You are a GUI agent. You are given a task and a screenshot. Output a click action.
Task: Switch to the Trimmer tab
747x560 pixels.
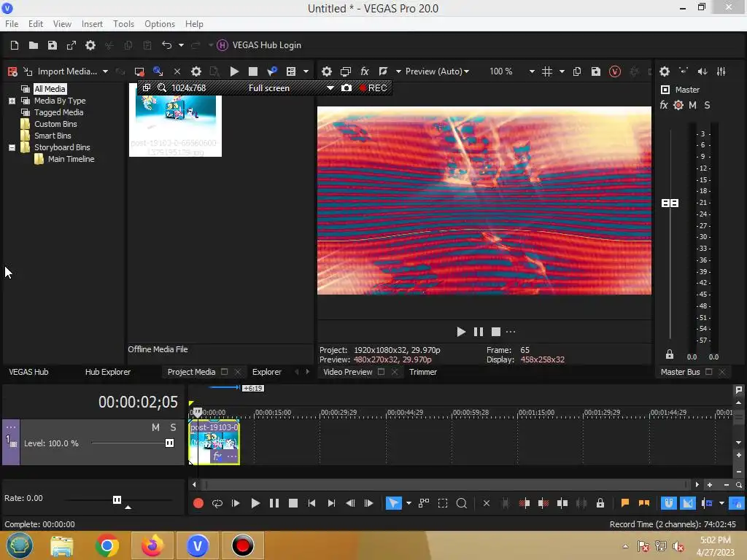[x=423, y=372]
